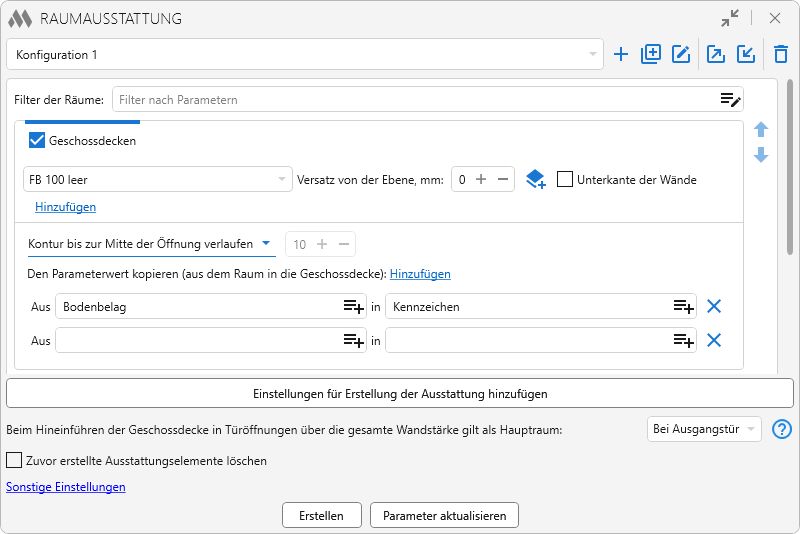Remove the Bodenbelag to Kennzeichen mapping row
This screenshot has height=534, width=800.
click(x=714, y=307)
